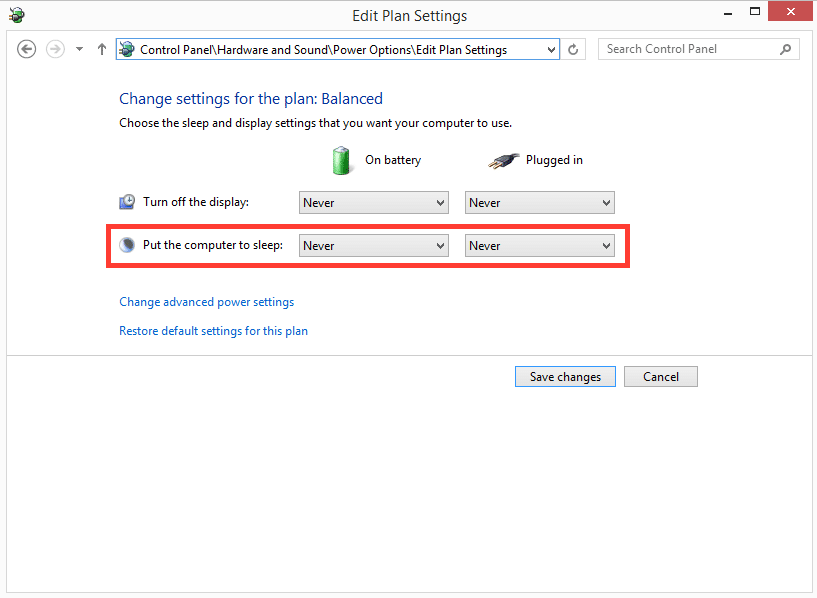The height and width of the screenshot is (598, 817).
Task: Click the Up arrow to parent folder
Action: (101, 49)
